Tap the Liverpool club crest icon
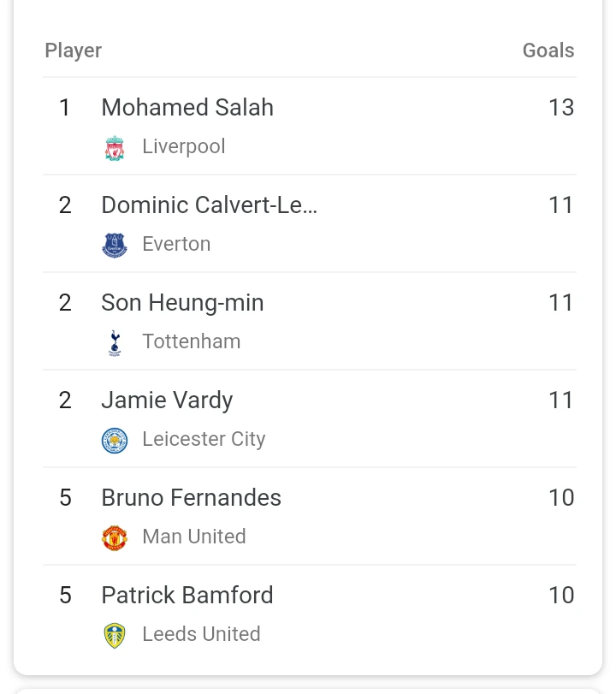 [x=115, y=148]
